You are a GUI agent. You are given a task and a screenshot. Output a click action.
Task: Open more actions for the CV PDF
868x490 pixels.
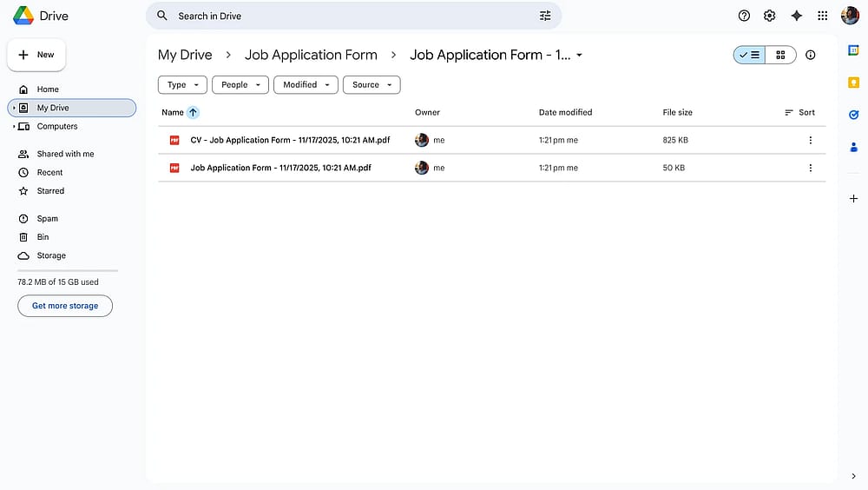click(811, 140)
